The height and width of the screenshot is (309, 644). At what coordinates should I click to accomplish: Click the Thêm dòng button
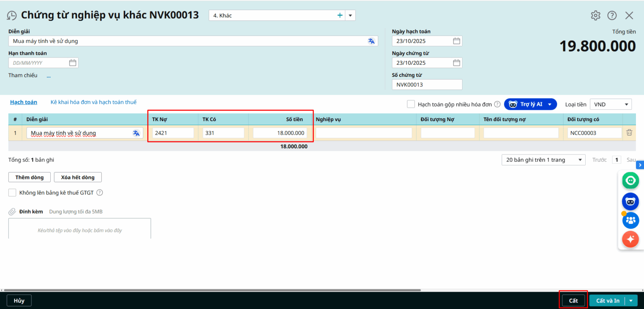tap(29, 177)
